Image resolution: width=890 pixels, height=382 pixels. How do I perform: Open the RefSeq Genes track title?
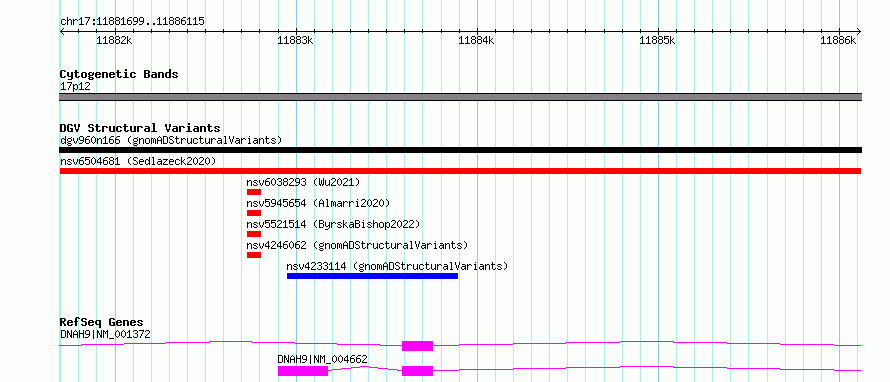102,322
